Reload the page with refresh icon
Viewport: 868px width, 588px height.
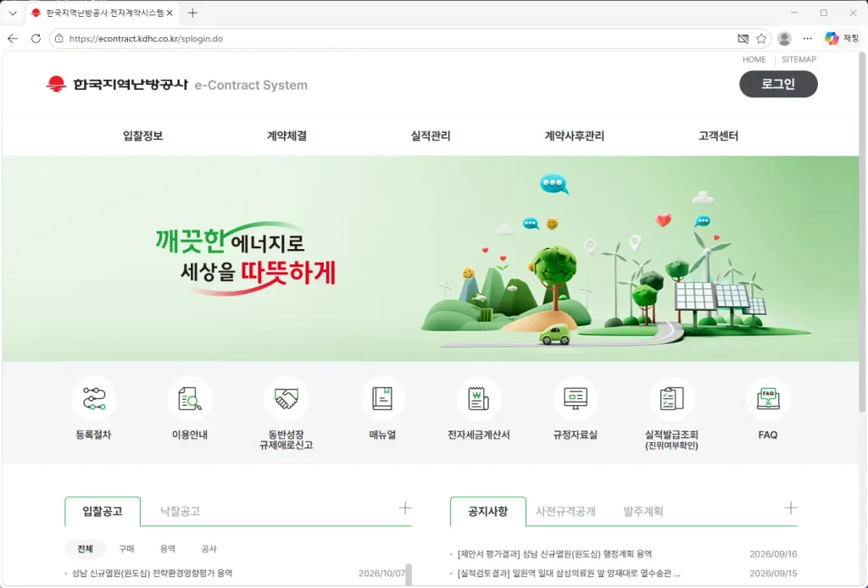point(36,39)
